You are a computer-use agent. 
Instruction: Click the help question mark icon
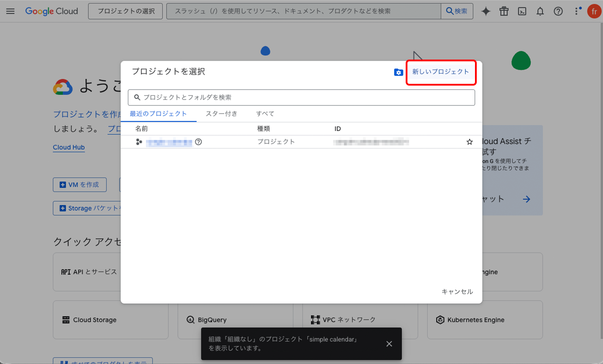coord(558,11)
